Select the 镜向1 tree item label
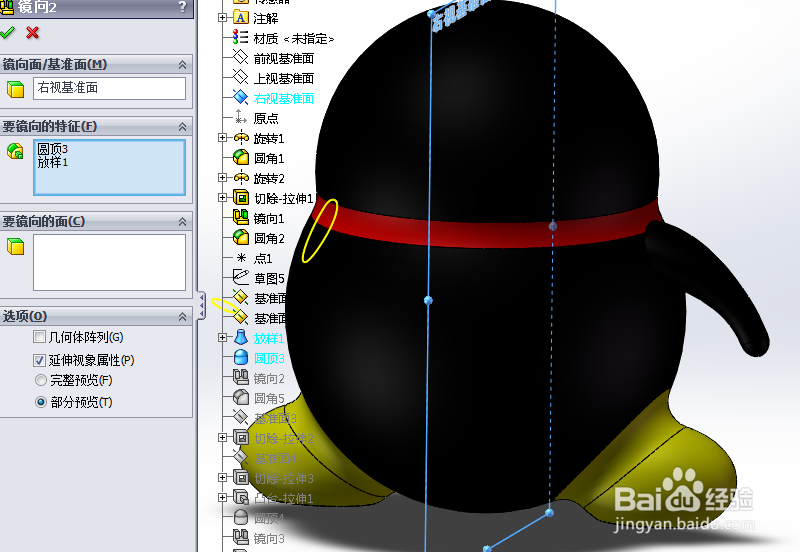This screenshot has width=800, height=552. pos(269,218)
